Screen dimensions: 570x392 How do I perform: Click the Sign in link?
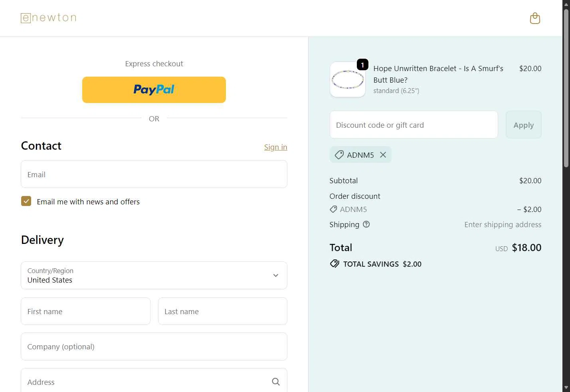tap(275, 147)
